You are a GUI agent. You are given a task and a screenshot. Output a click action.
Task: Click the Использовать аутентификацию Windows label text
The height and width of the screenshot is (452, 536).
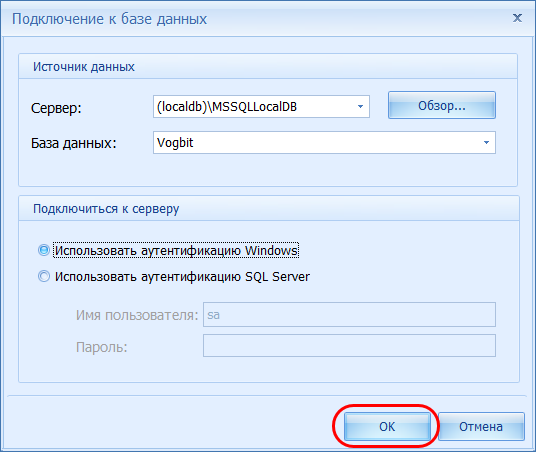(176, 251)
